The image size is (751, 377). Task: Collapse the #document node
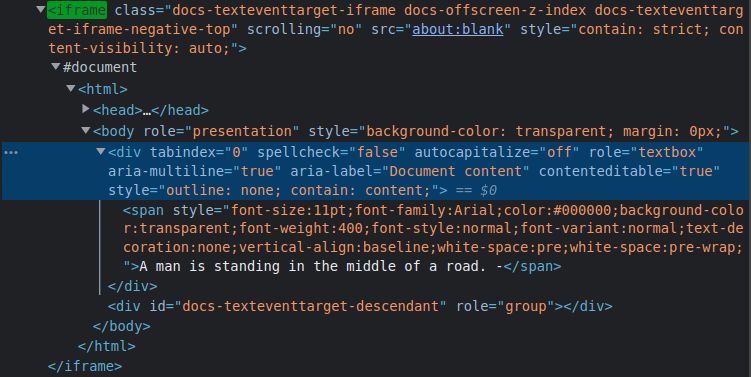(56, 66)
